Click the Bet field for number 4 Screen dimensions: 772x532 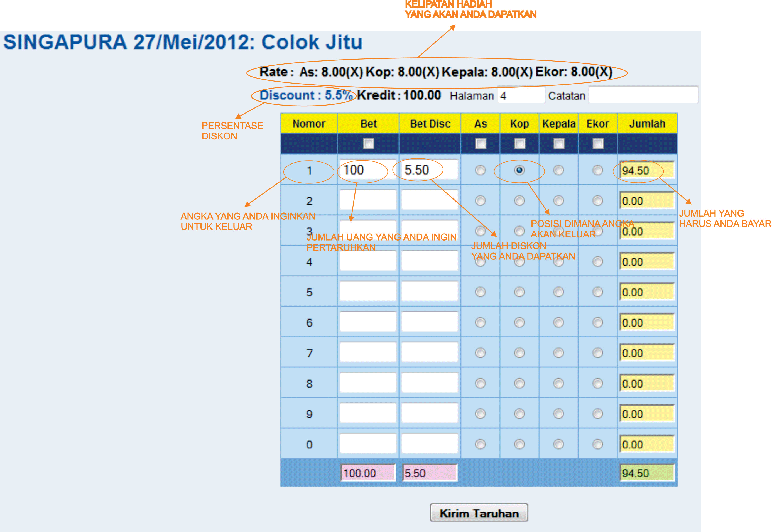(x=368, y=261)
